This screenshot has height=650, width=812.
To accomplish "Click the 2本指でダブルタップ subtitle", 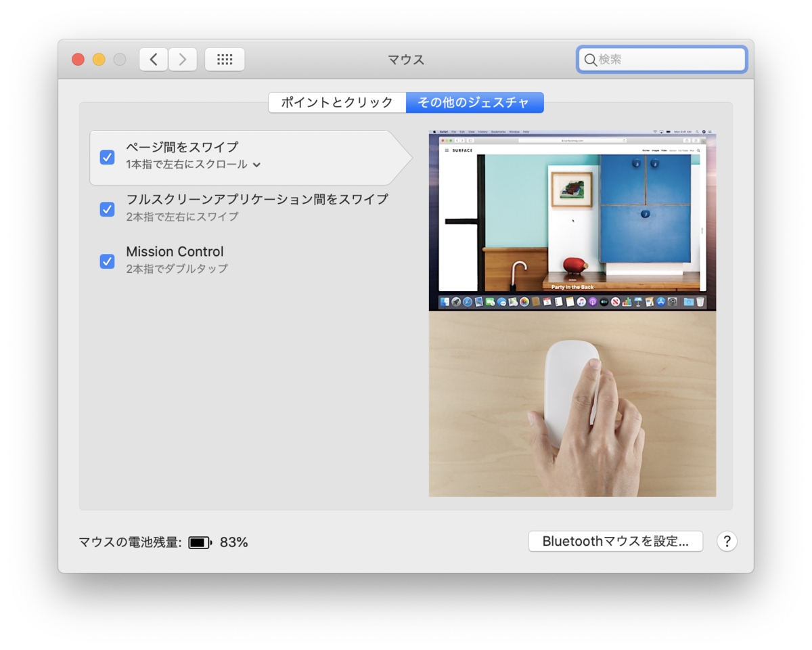I will (x=177, y=269).
